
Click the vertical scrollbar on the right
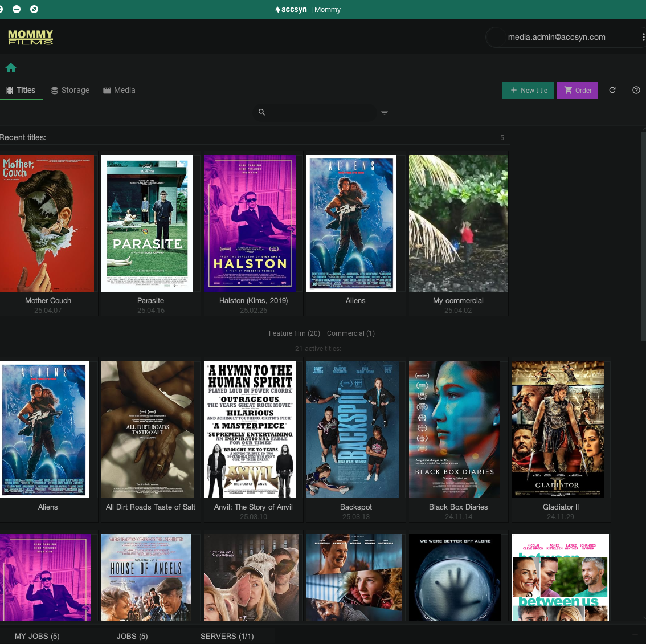point(644,236)
